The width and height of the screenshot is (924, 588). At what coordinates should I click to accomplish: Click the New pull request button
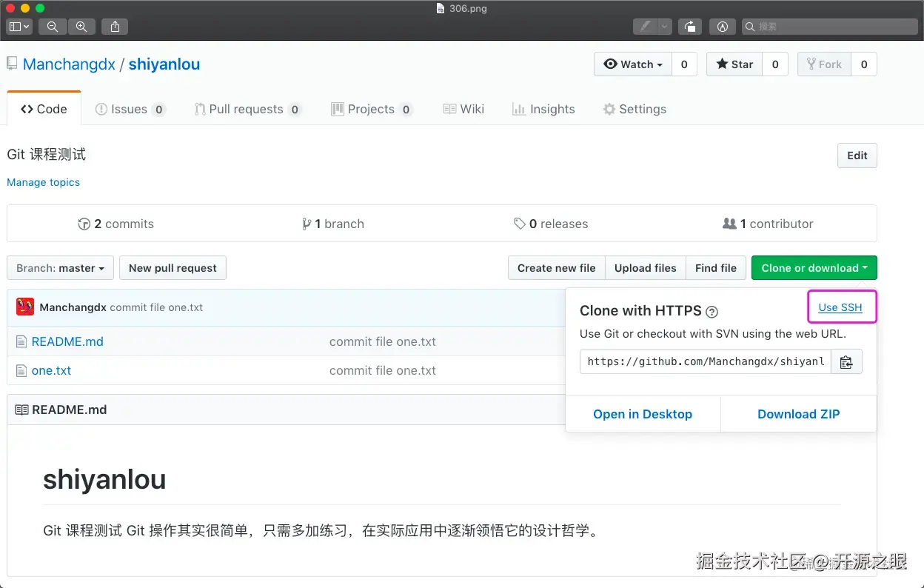tap(173, 268)
